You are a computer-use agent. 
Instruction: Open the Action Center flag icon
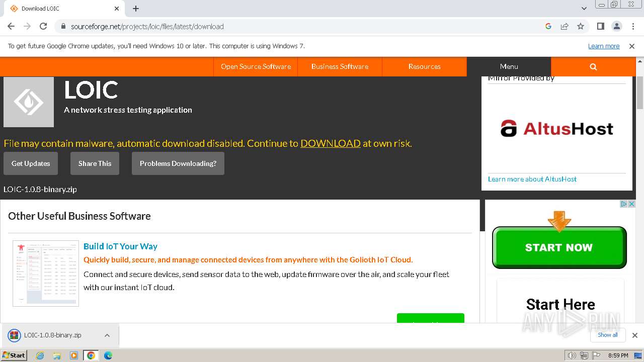596,355
